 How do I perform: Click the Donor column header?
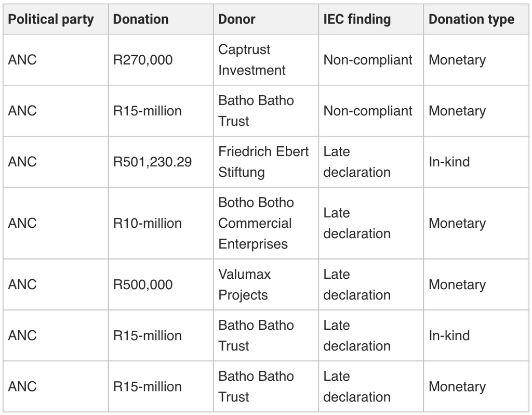tap(266, 19)
